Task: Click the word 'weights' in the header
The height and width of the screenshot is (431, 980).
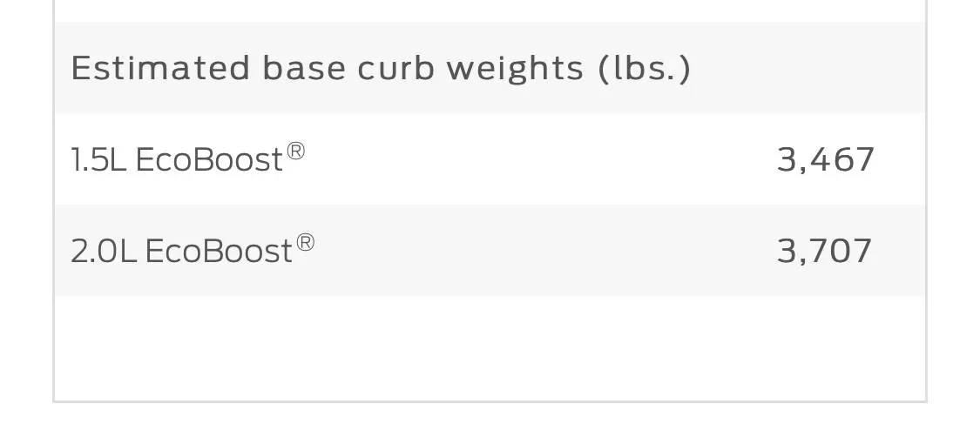Action: coord(515,68)
